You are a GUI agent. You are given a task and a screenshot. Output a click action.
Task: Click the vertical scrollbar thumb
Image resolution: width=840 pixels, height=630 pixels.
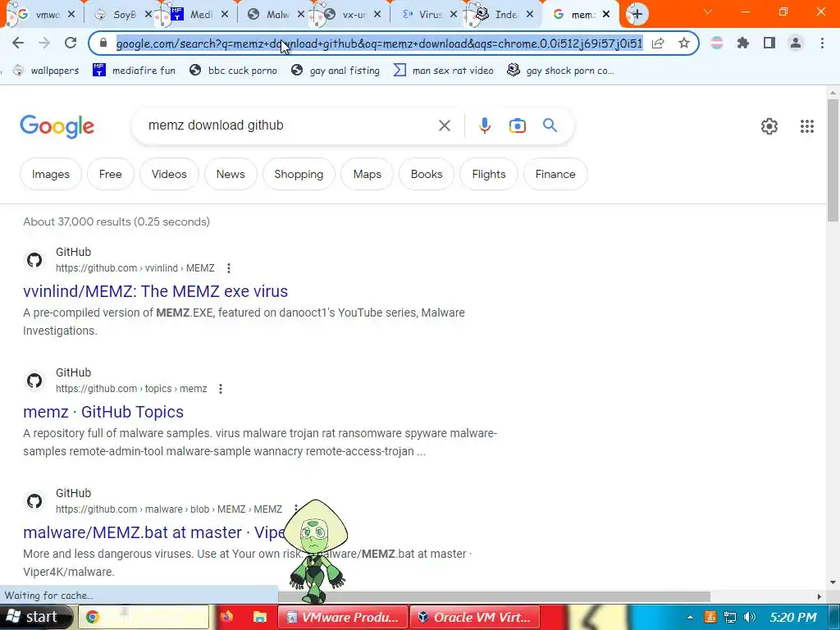pos(833,160)
